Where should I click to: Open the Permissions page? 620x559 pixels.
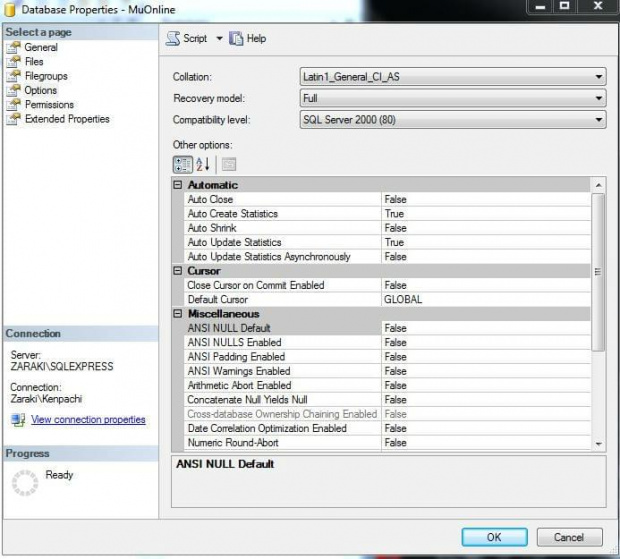49,104
